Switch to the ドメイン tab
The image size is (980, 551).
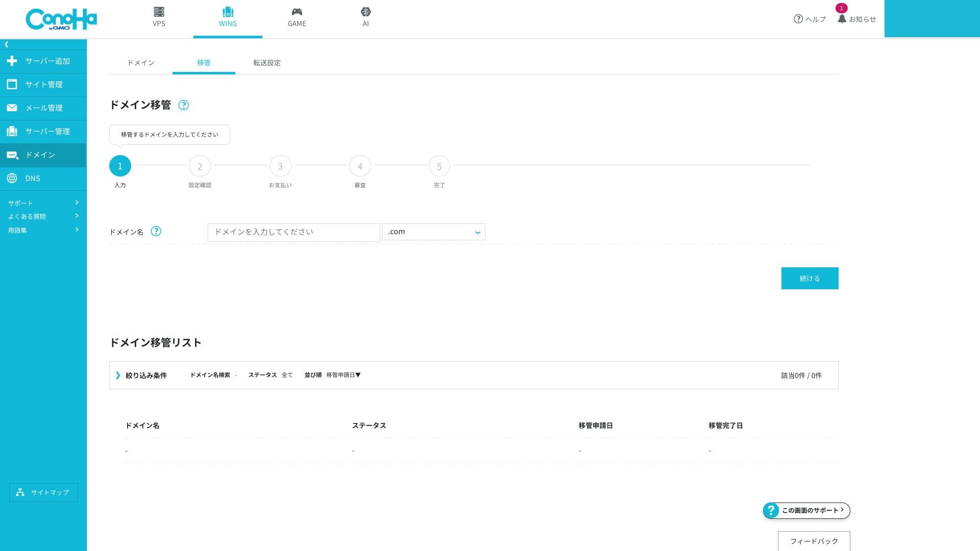141,63
